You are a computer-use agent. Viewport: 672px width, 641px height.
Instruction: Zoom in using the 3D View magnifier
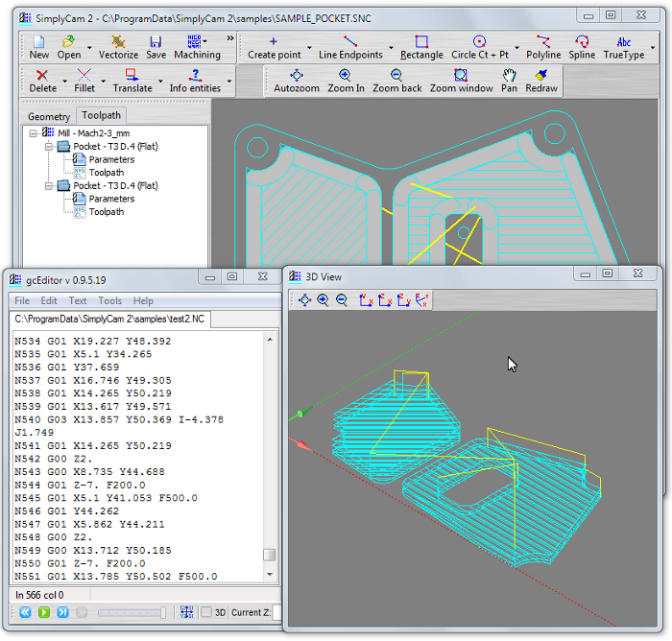pos(323,300)
